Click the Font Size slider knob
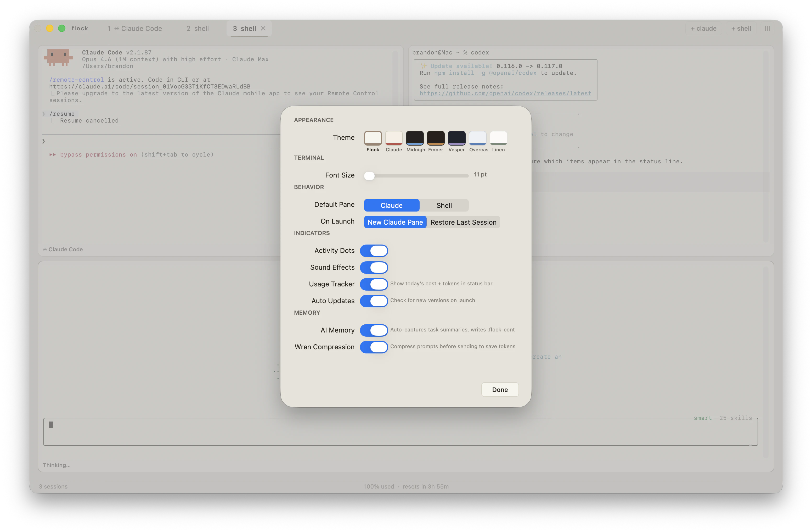 pyautogui.click(x=369, y=176)
